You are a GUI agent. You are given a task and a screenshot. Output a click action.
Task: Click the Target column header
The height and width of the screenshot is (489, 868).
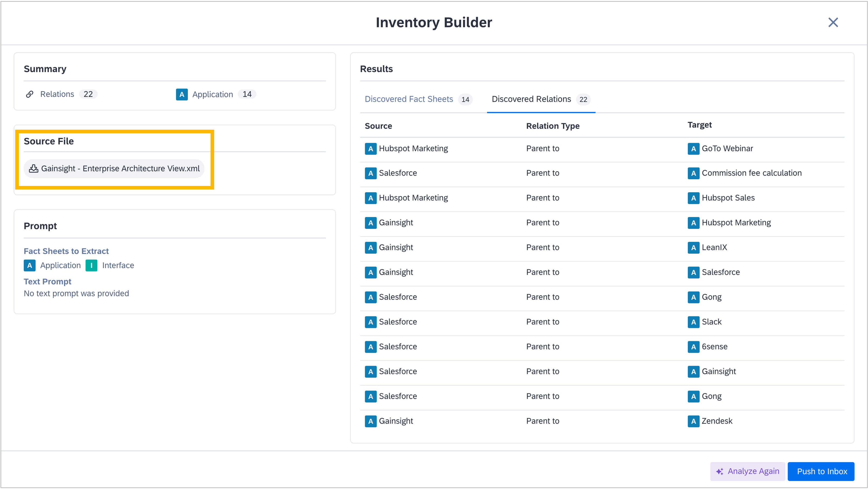pyautogui.click(x=700, y=125)
